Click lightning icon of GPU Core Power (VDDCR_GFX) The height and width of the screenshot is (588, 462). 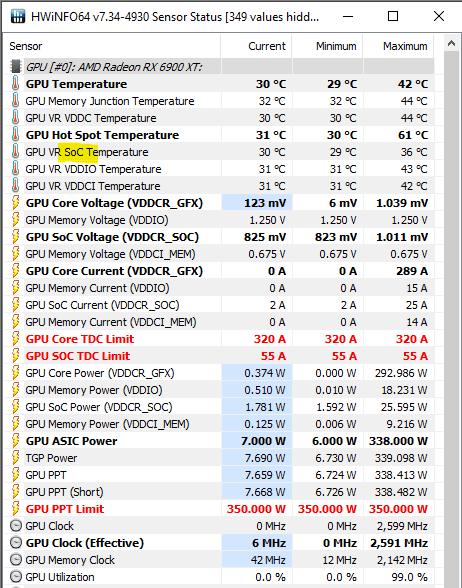click(15, 373)
